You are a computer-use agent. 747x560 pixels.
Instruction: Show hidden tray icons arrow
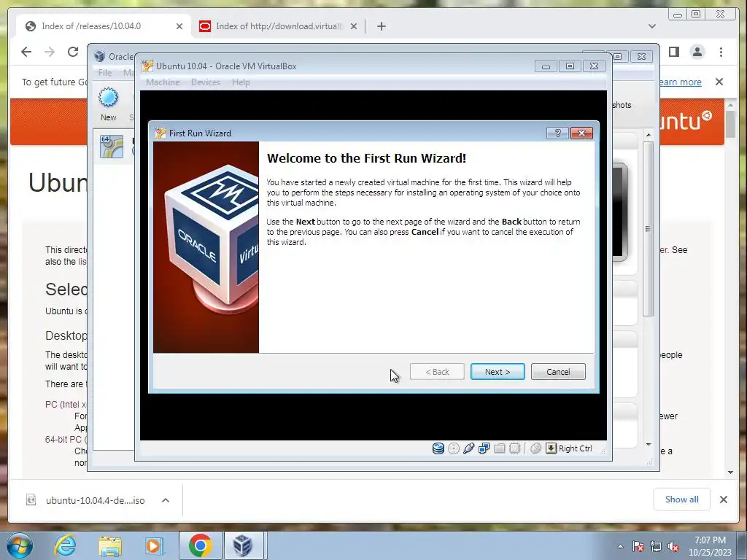click(620, 547)
